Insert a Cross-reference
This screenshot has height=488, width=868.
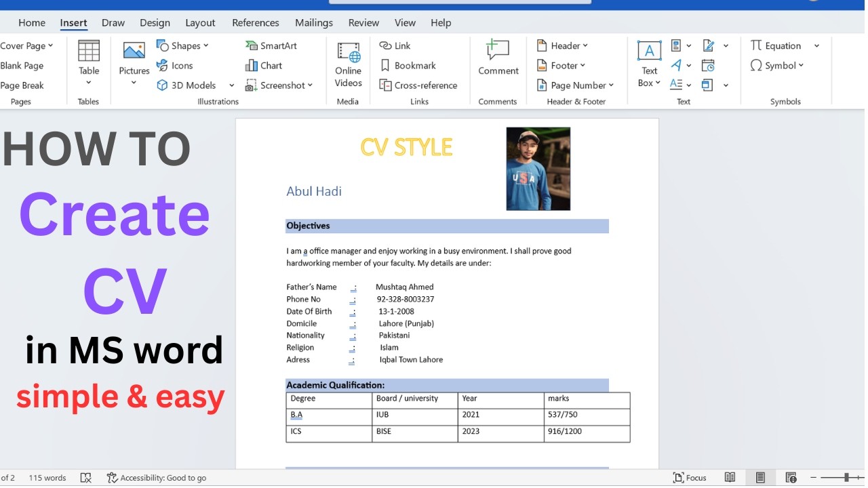(x=418, y=85)
